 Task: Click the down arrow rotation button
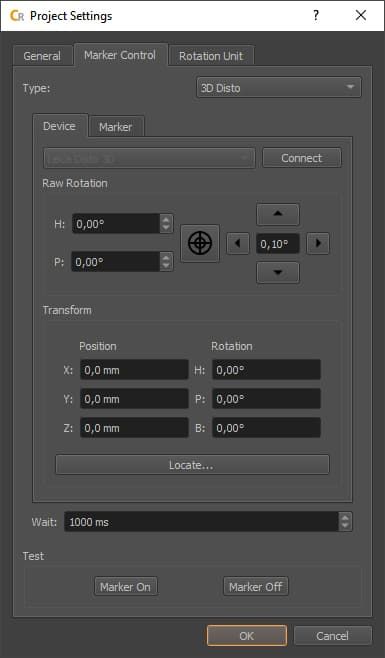(278, 273)
